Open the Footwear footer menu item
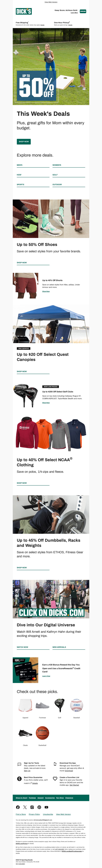 tap(32, 798)
